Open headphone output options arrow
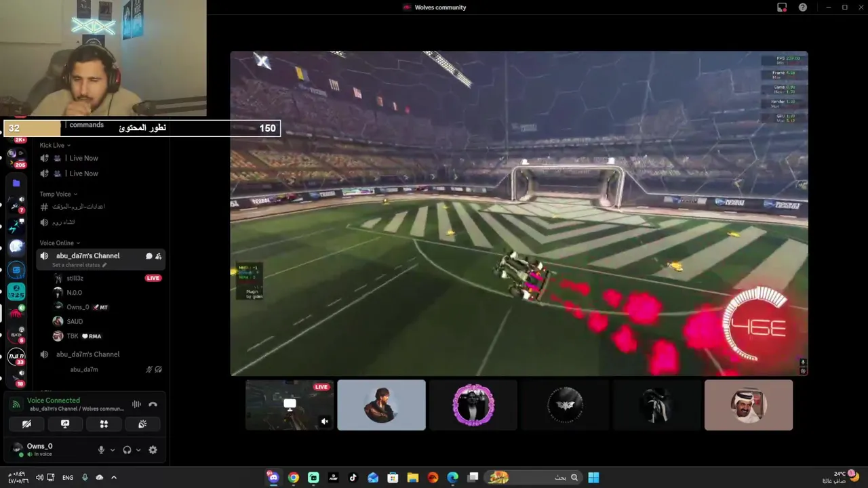This screenshot has width=868, height=488. (x=138, y=449)
